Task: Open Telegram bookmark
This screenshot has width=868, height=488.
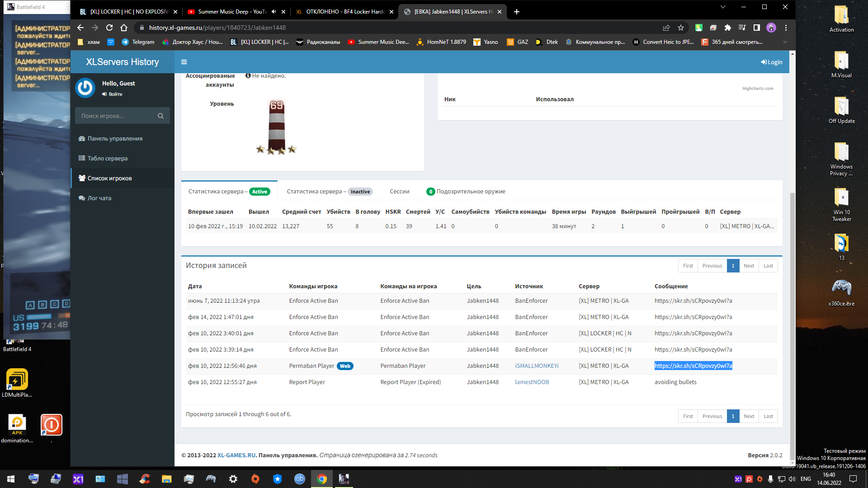Action: 138,42
